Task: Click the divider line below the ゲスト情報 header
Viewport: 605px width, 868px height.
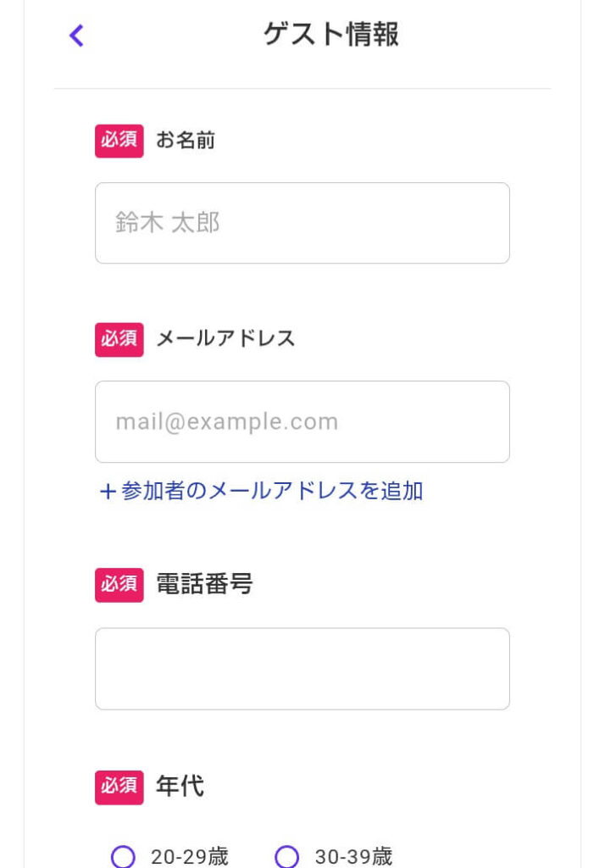Action: coord(302,88)
